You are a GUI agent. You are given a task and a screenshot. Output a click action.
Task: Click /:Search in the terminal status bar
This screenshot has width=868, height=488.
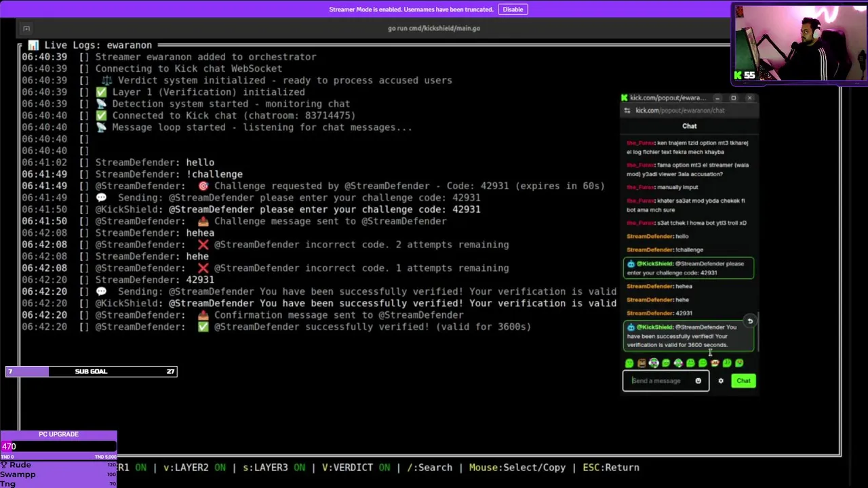click(x=429, y=468)
